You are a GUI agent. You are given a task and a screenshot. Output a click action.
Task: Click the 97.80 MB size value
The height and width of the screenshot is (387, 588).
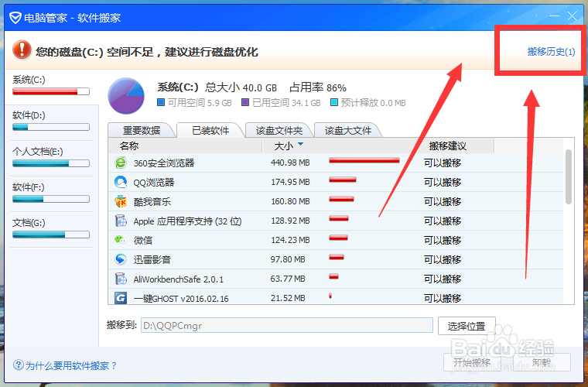[x=288, y=259]
